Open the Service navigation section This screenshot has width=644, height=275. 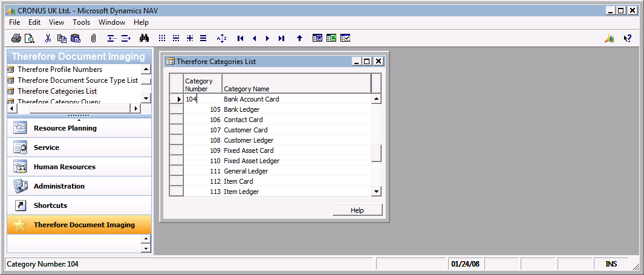point(79,147)
